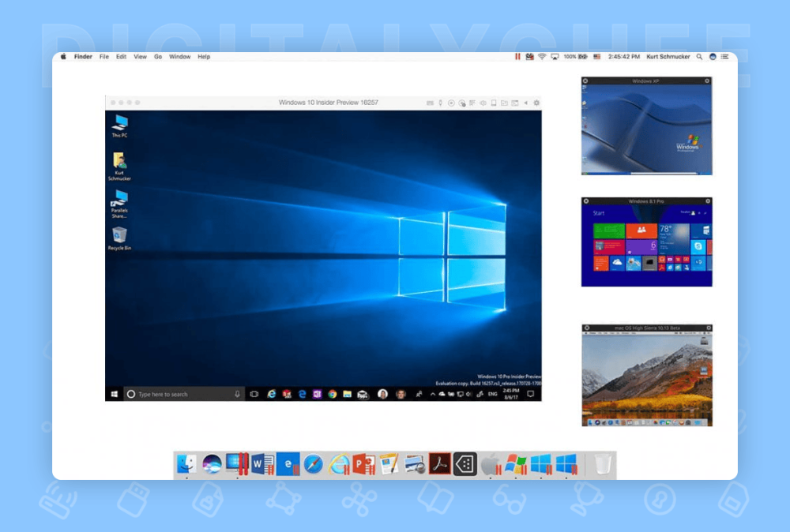This screenshot has width=790, height=532.
Task: Click the keyboard icon in VM titlebar
Action: (x=430, y=103)
